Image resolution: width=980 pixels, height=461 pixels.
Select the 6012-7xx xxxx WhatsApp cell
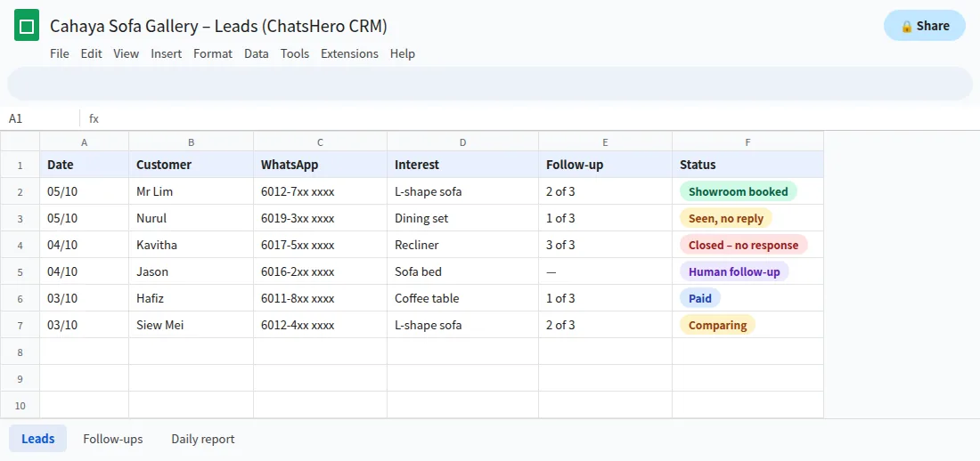point(320,191)
